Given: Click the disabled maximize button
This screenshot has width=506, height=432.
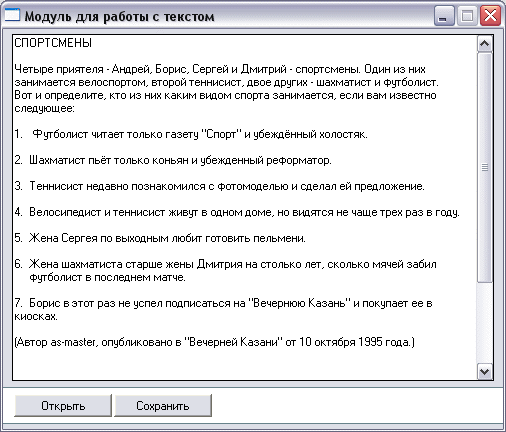Looking at the screenshot, I should 467,16.
